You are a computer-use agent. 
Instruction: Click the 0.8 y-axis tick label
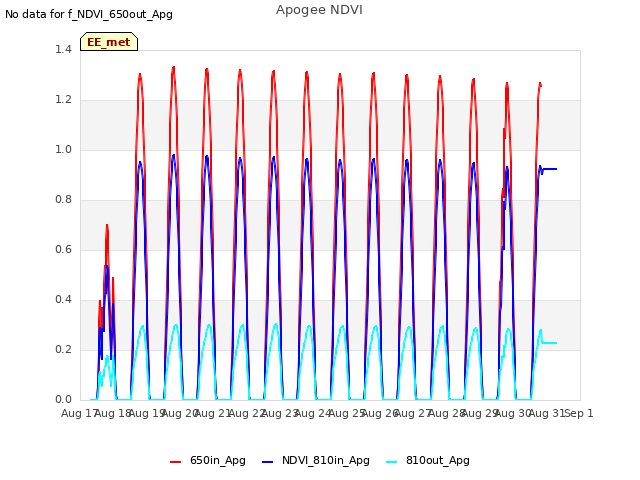(x=63, y=200)
